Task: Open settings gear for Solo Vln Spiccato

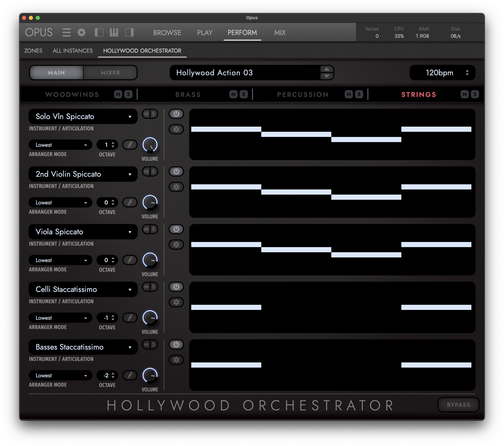Action: (x=176, y=129)
